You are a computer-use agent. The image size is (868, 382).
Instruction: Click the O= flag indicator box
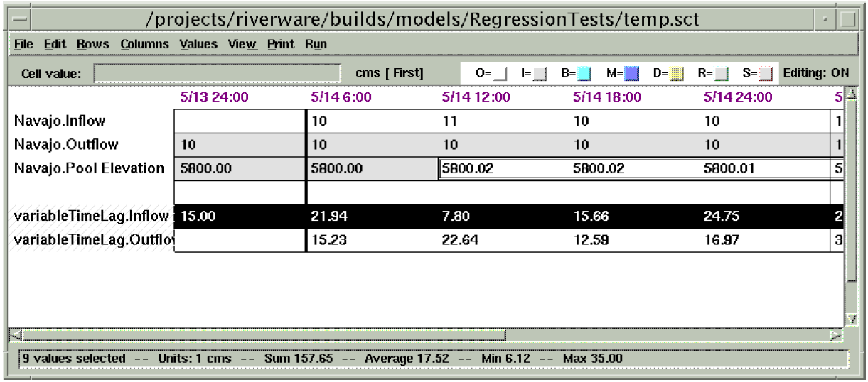click(x=501, y=73)
